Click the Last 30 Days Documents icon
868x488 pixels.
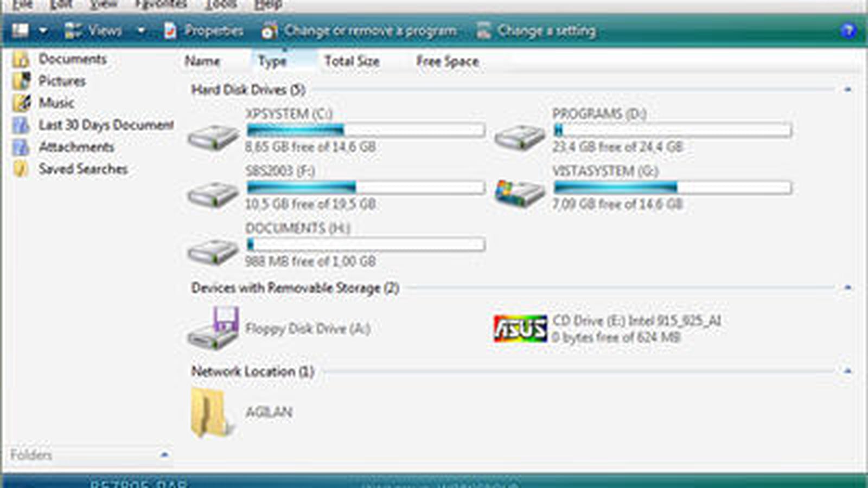pos(21,125)
